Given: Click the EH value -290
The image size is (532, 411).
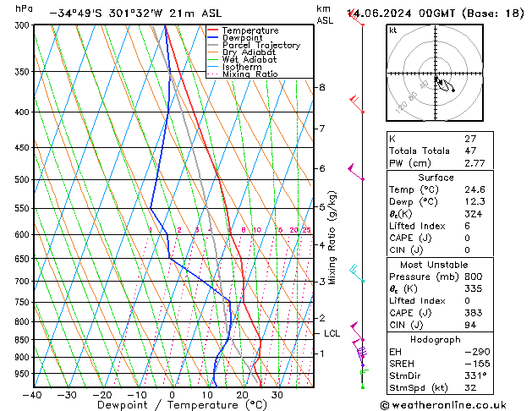Looking at the screenshot, I should click(477, 352).
